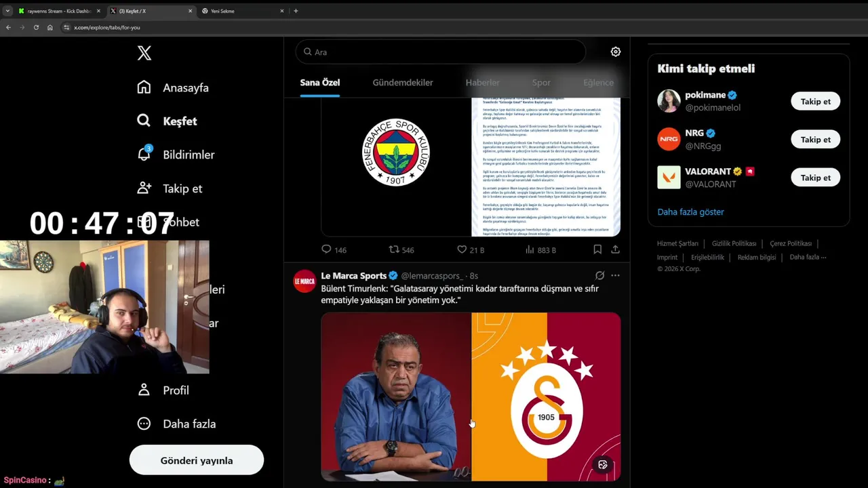This screenshot has width=868, height=488.
Task: Open Anasayfa home icon
Action: pos(144,87)
